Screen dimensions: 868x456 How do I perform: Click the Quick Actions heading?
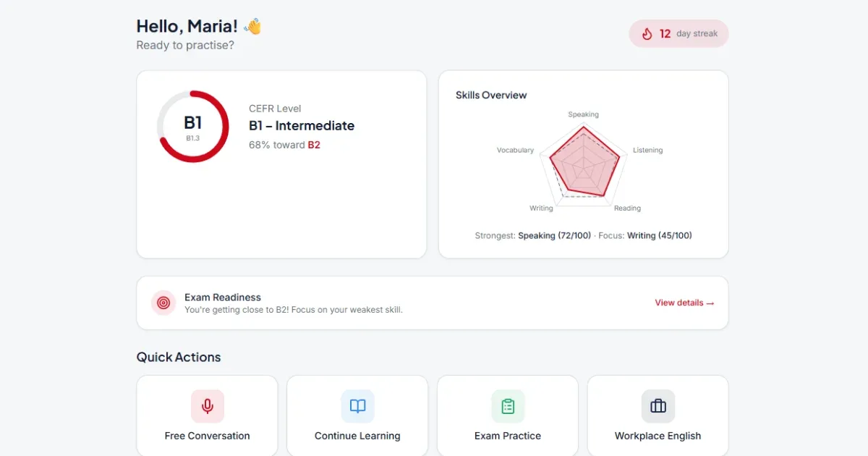pos(179,357)
